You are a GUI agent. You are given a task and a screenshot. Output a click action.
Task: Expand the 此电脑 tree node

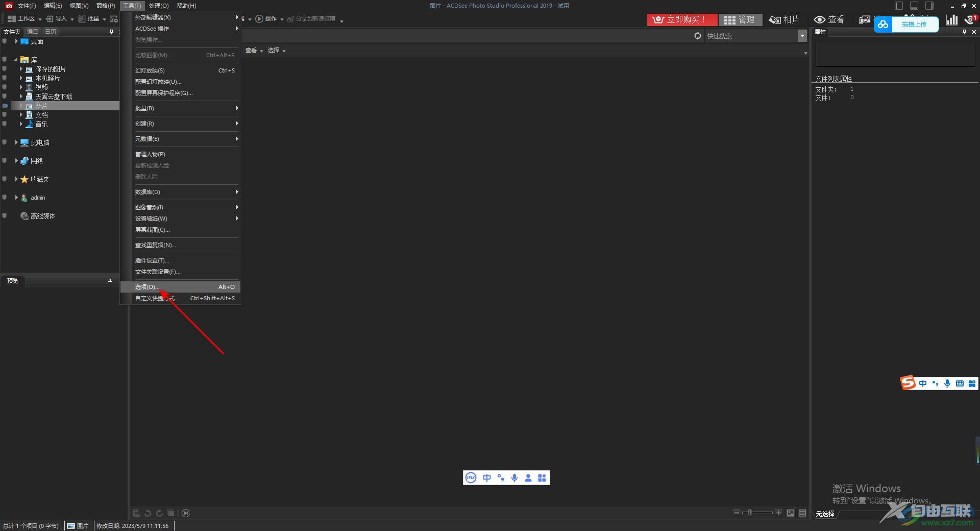(x=16, y=142)
